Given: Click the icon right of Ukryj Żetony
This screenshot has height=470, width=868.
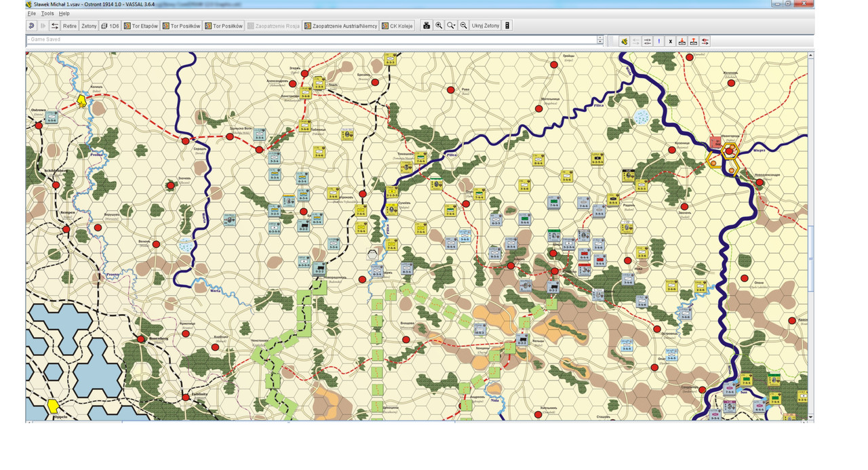Looking at the screenshot, I should point(507,26).
